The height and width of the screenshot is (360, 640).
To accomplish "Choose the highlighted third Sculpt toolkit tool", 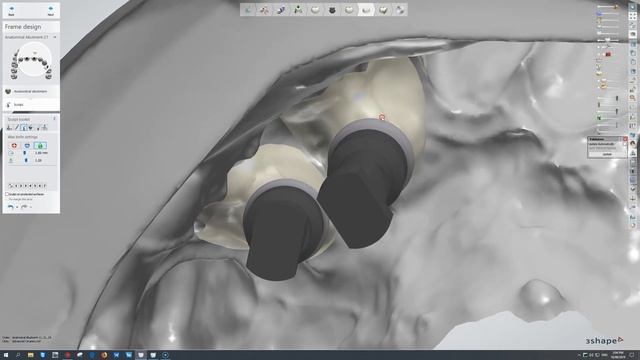I will point(24,128).
